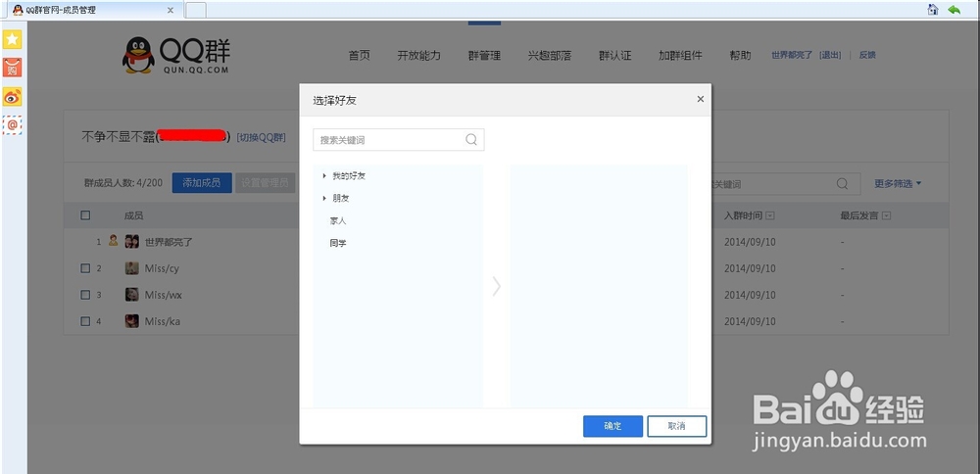Click the avatar of Miss/wx
This screenshot has height=474, width=980.
(x=132, y=294)
